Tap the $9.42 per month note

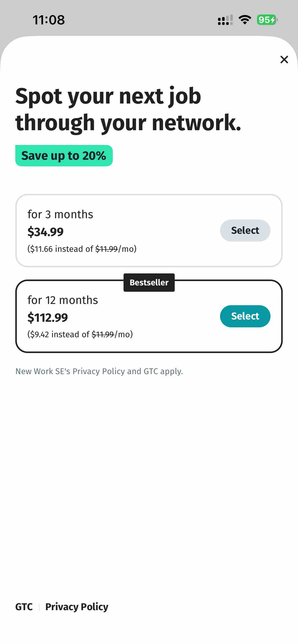80,334
